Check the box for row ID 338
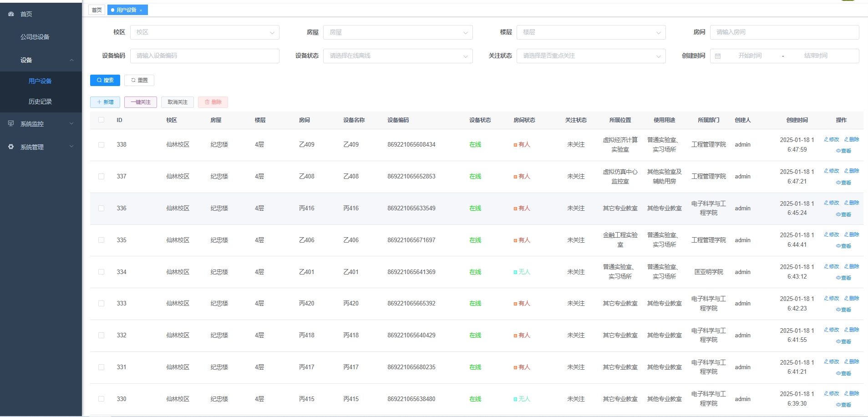 tap(101, 145)
